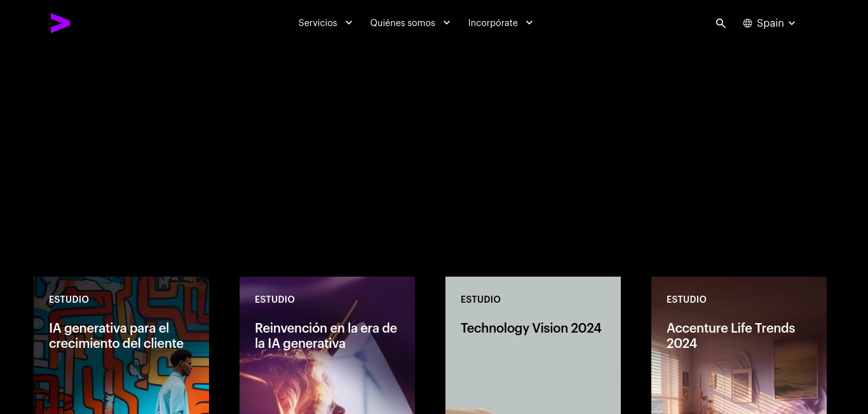Screen dimensions: 868x414
Task: Open the Accenture Life Trends 2024 study
Action: [731, 336]
